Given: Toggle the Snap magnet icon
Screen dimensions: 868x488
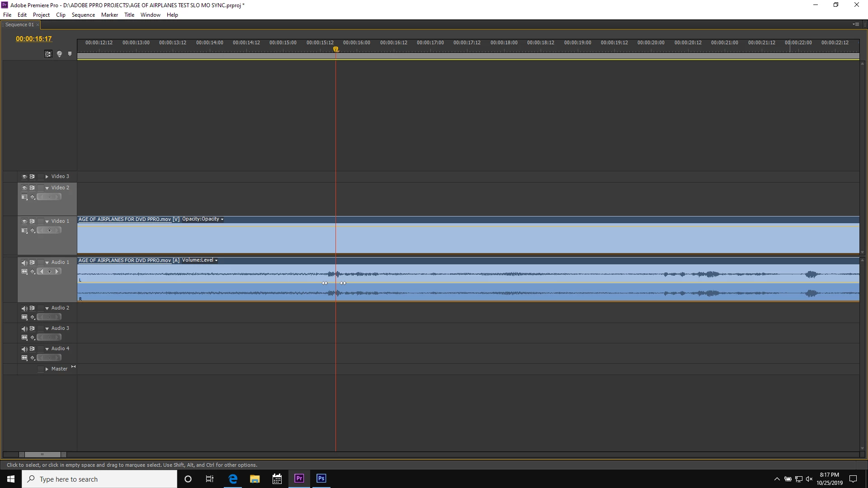Looking at the screenshot, I should [x=48, y=54].
